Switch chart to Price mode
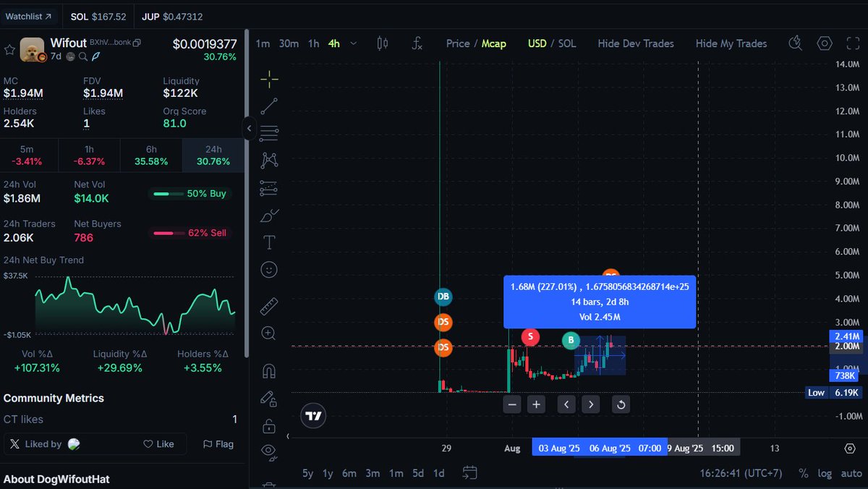The image size is (868, 489). pyautogui.click(x=458, y=43)
